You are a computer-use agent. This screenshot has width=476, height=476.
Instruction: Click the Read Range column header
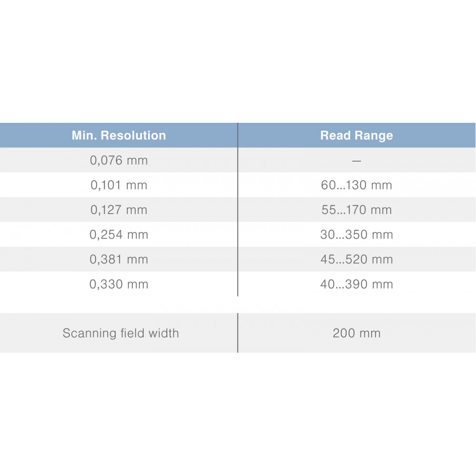click(357, 136)
